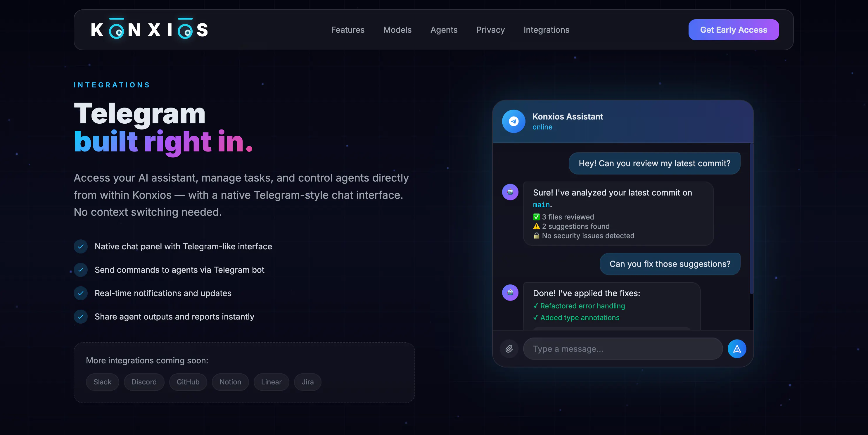Select the Notion integration chip
Viewport: 868px width, 435px height.
(230, 382)
